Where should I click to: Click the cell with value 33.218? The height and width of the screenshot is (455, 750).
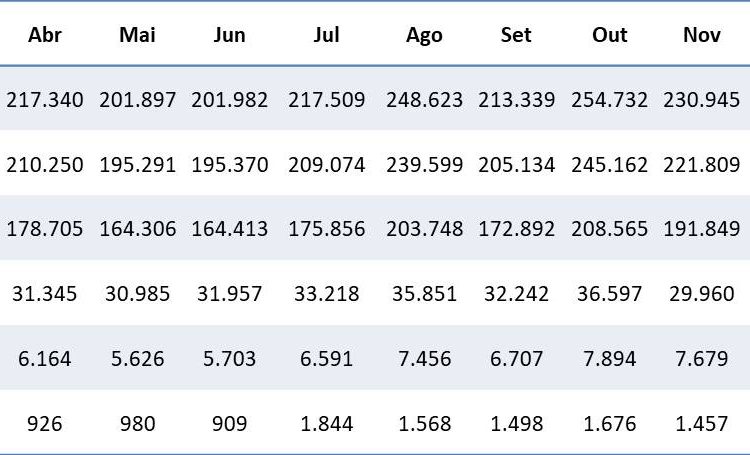click(x=326, y=294)
